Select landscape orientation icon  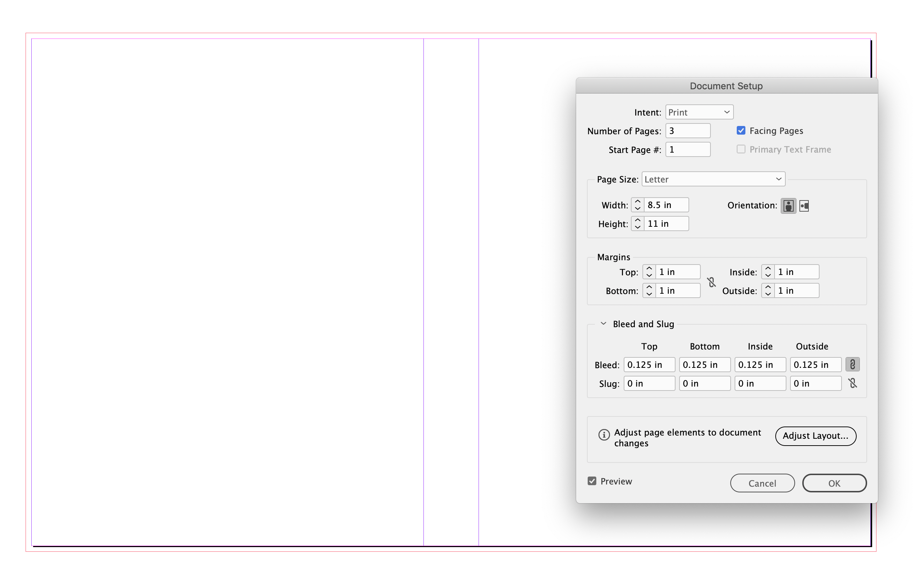coord(804,206)
